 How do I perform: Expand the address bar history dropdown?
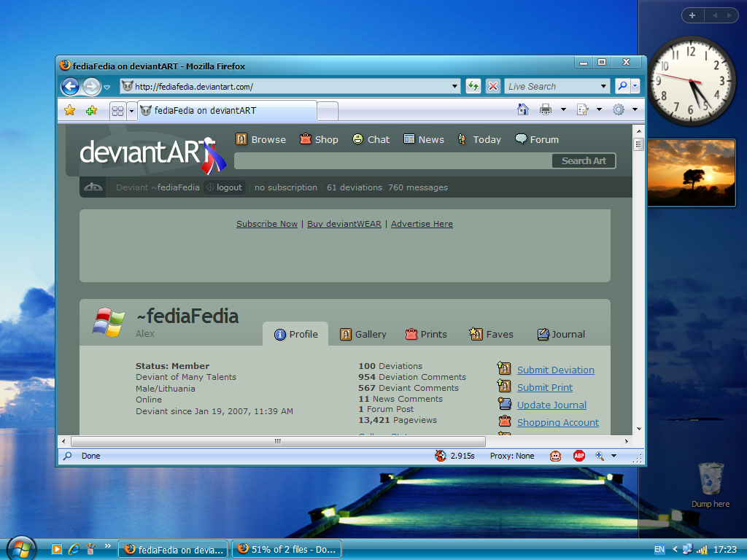(x=454, y=87)
